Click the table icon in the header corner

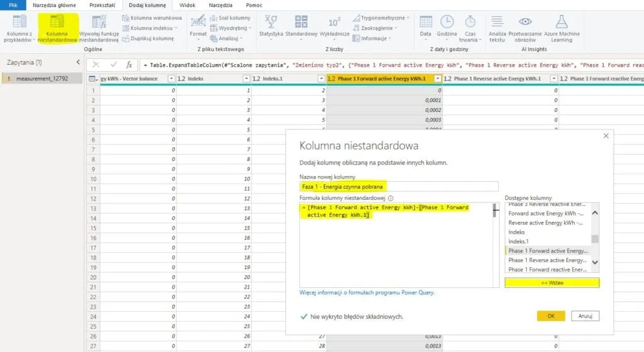click(93, 79)
